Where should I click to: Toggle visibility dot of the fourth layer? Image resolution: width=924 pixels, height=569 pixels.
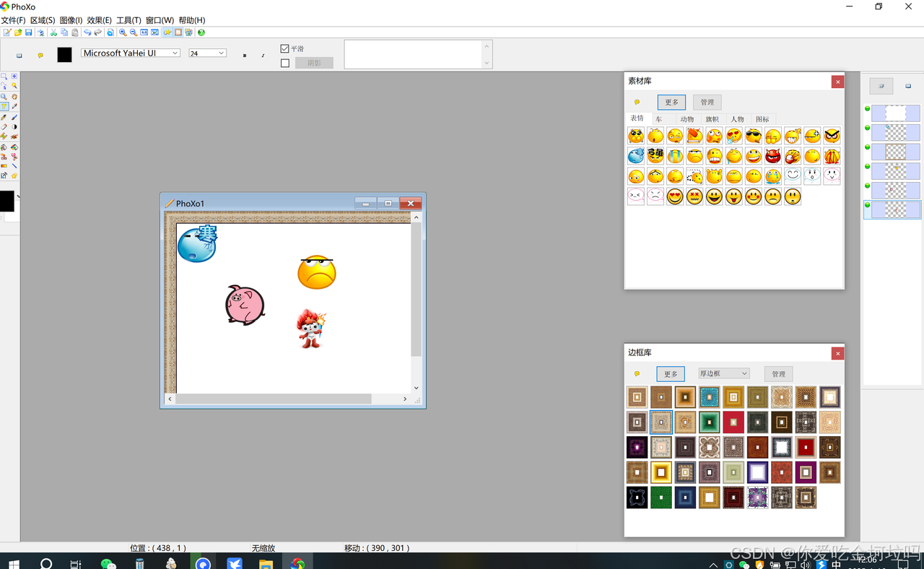867,167
